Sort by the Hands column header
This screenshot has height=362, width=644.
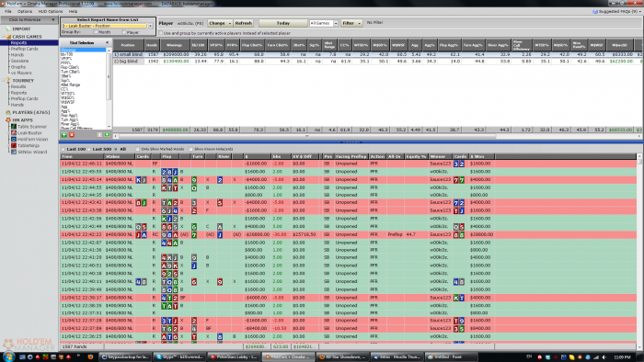point(152,45)
